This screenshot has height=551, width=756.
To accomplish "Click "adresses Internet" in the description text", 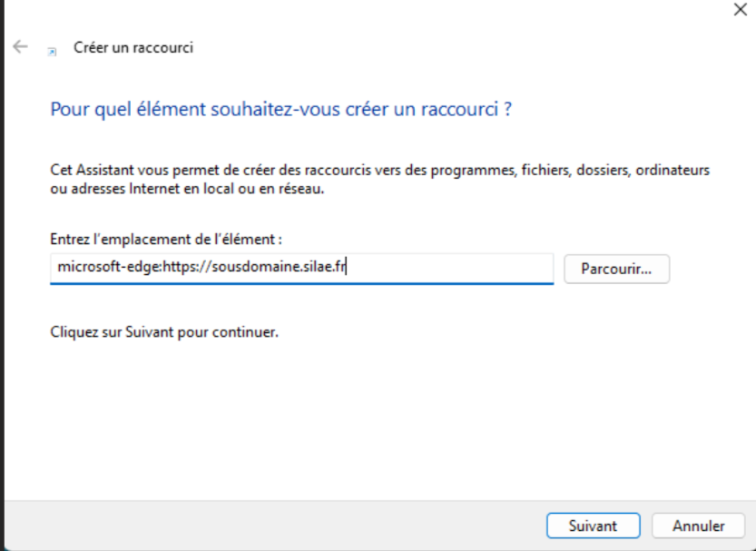I will (x=115, y=191).
